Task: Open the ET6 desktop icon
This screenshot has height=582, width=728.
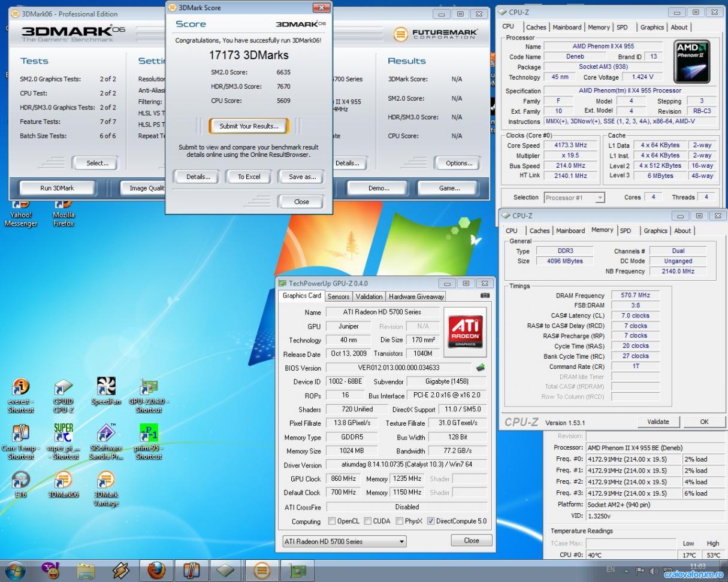Action: click(x=20, y=484)
